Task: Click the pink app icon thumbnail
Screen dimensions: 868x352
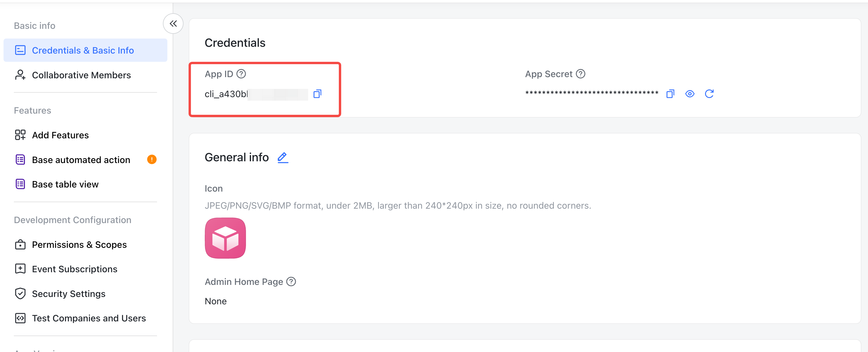Action: pyautogui.click(x=225, y=238)
